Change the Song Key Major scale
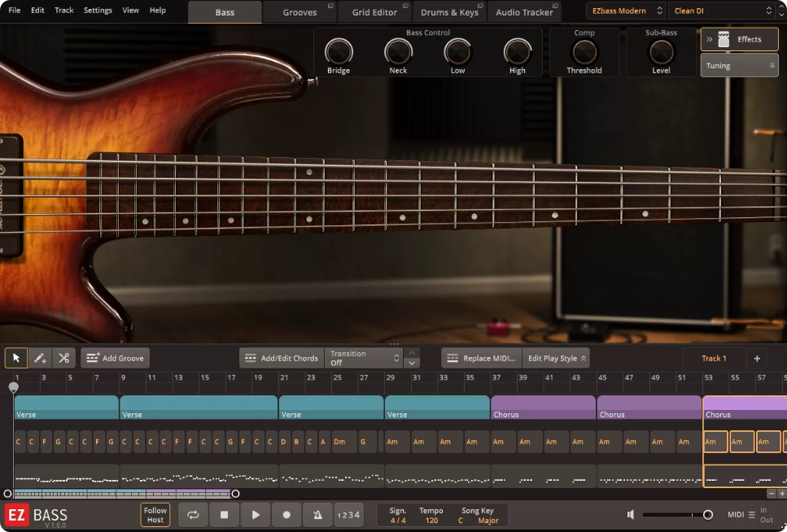This screenshot has width=787, height=532. pos(488,521)
